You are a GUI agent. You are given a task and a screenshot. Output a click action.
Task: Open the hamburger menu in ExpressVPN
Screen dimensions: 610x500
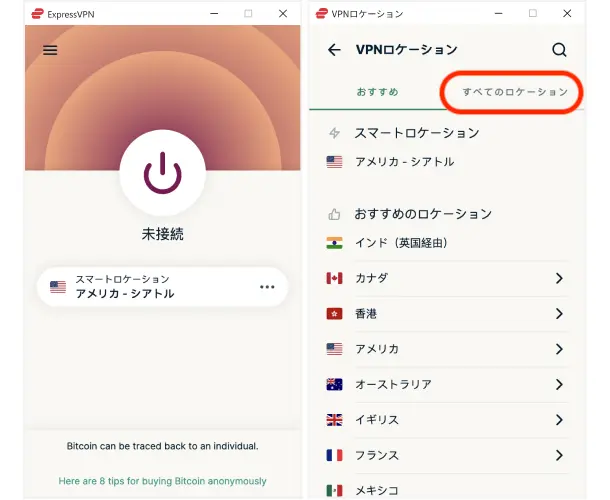pyautogui.click(x=50, y=50)
